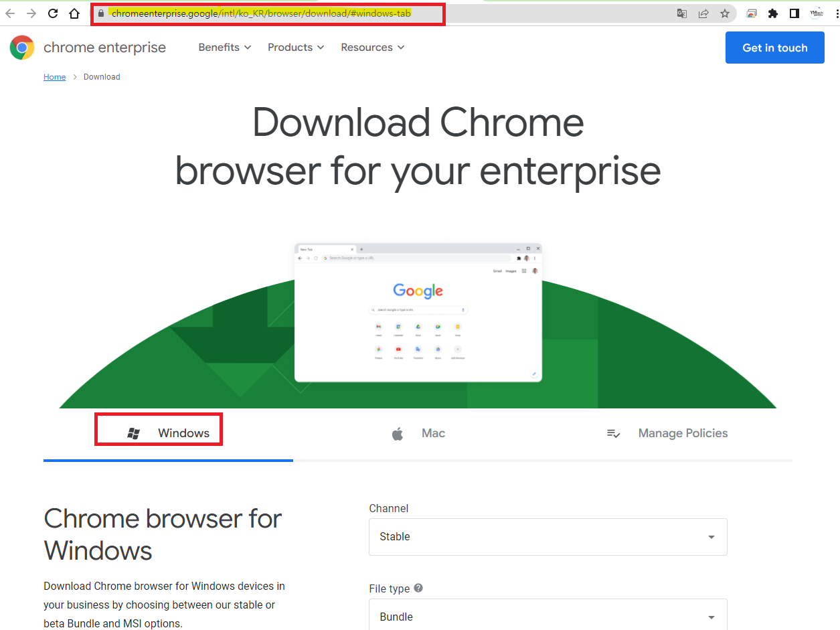This screenshot has height=630, width=840.
Task: Switch to the Windows tab
Action: coord(168,434)
